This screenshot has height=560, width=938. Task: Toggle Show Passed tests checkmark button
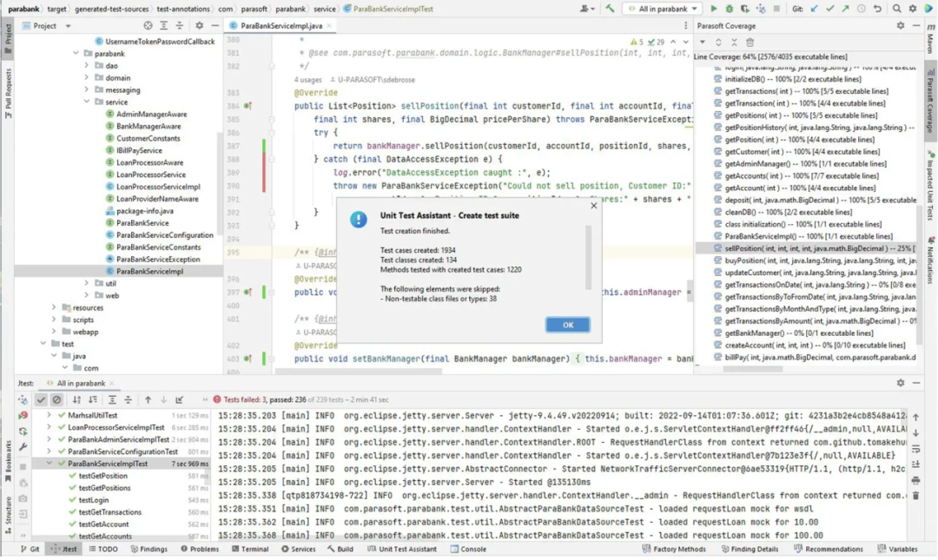tap(41, 399)
